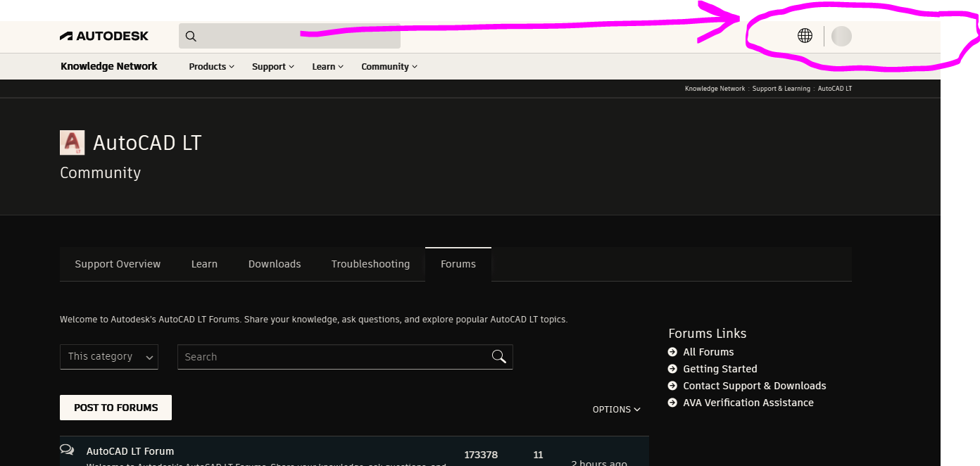Open the Products dropdown menu
This screenshot has height=466, width=980.
coord(211,65)
